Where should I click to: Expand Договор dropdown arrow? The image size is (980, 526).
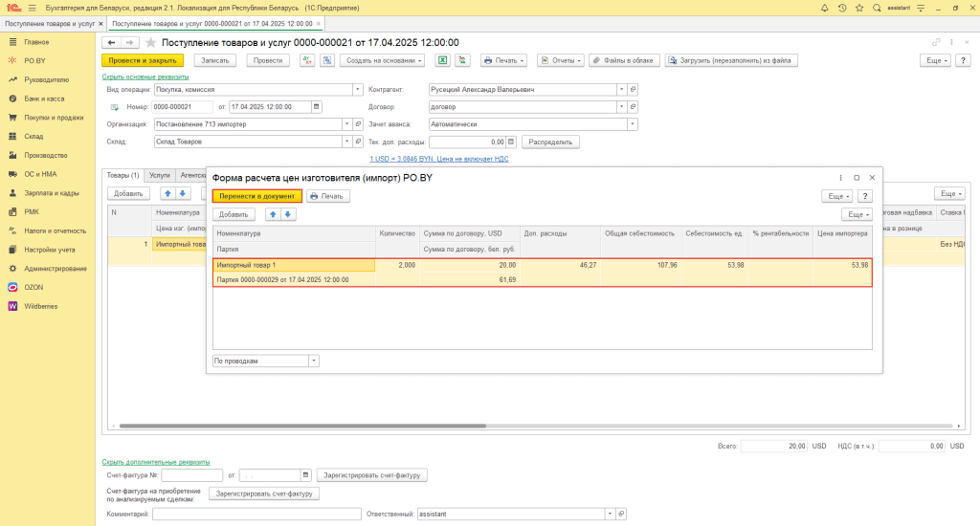point(621,107)
